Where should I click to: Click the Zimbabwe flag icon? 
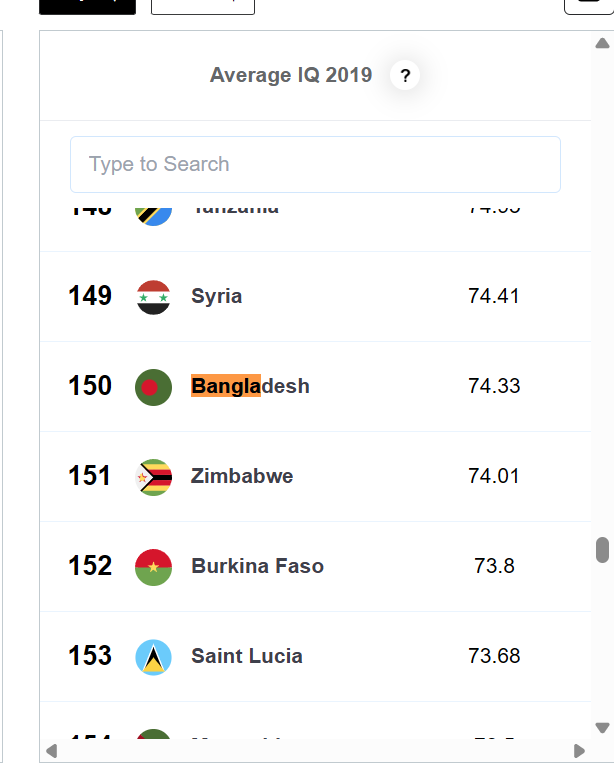153,477
